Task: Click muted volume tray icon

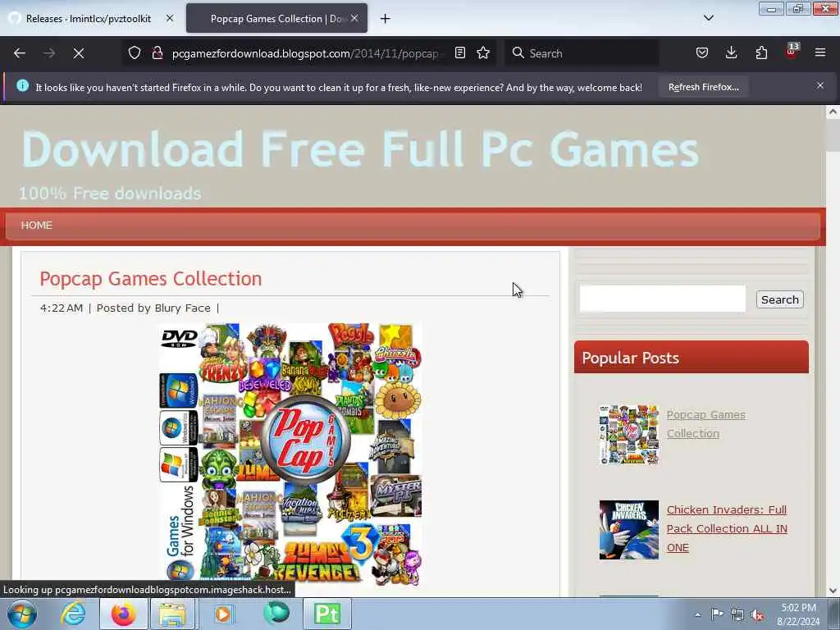Action: (757, 615)
